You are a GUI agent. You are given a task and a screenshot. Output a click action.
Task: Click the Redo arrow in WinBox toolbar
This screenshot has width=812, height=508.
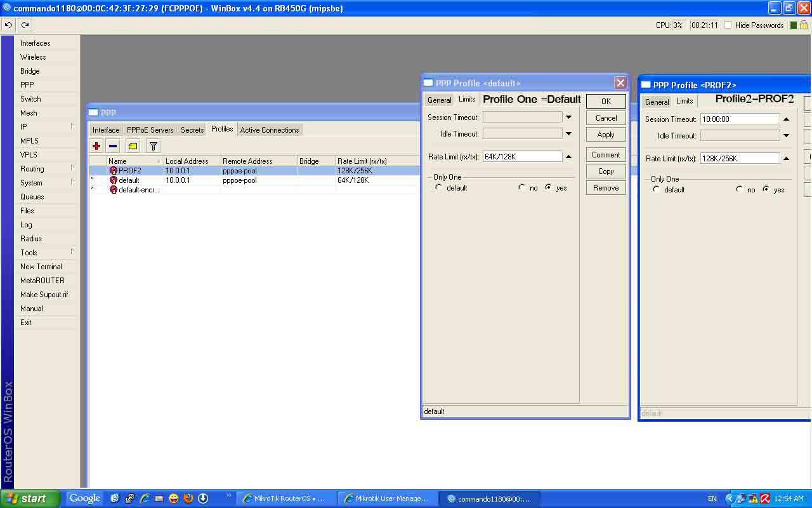pyautogui.click(x=25, y=25)
